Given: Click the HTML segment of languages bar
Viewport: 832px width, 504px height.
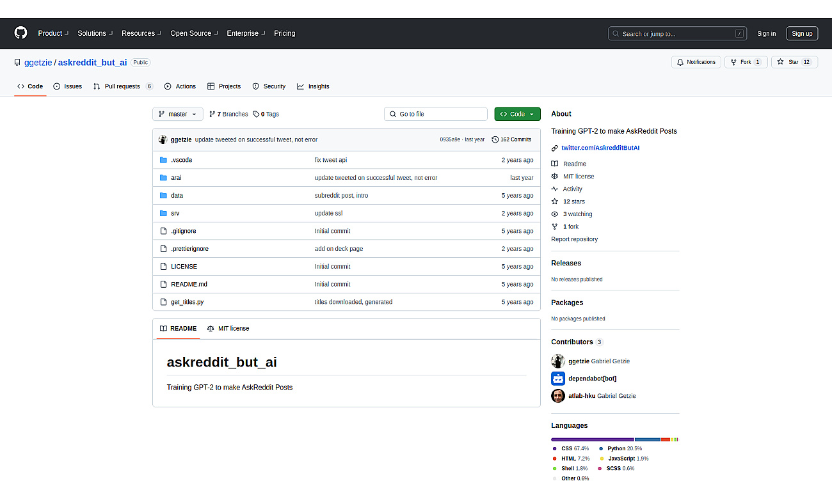Looking at the screenshot, I should [666, 439].
